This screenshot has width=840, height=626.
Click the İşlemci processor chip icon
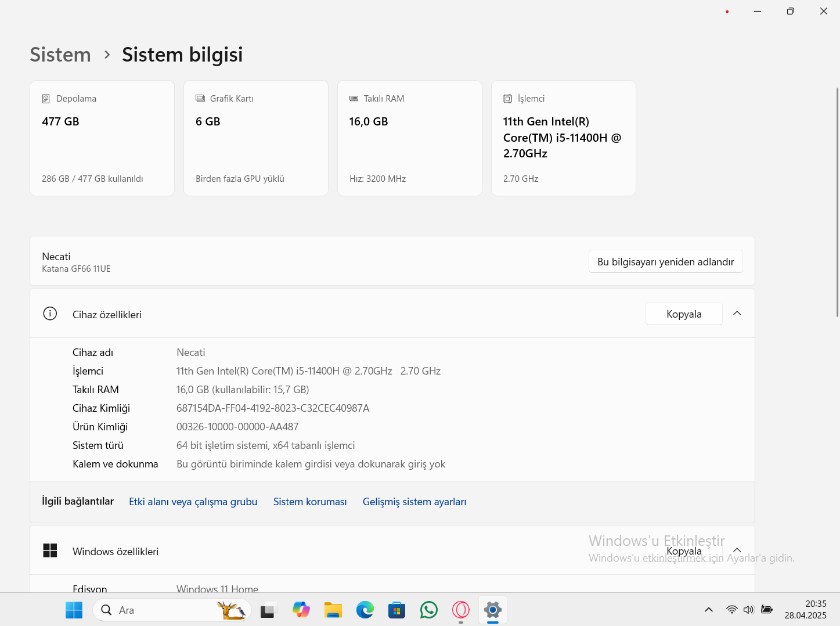(508, 99)
